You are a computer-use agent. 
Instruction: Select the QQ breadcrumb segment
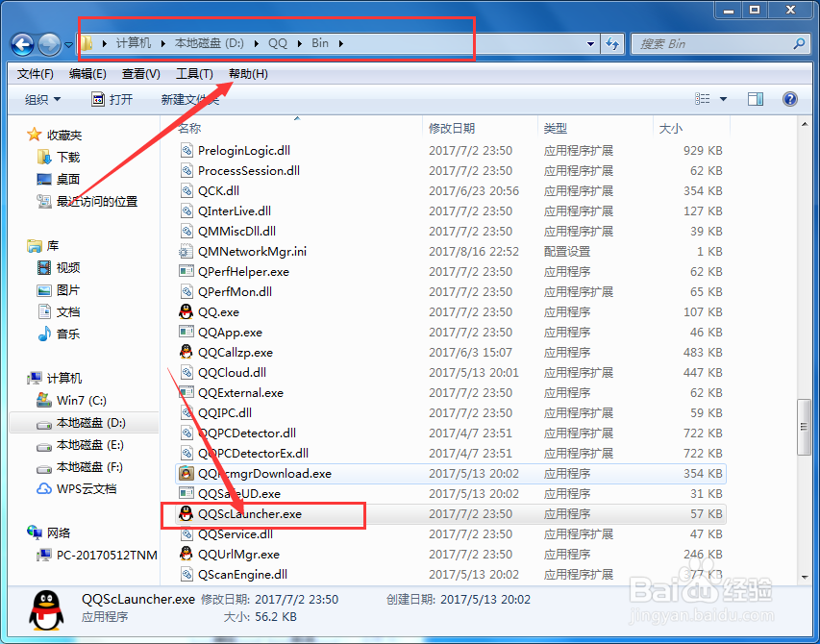(x=278, y=43)
